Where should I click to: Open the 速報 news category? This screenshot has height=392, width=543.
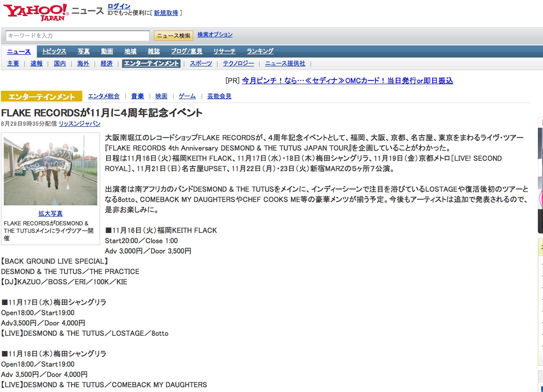coord(36,63)
